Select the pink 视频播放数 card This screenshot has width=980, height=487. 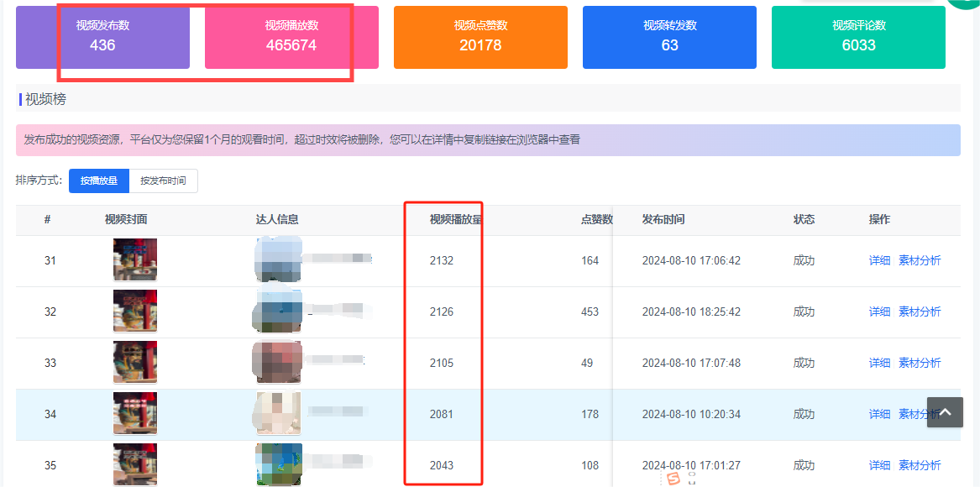click(291, 37)
